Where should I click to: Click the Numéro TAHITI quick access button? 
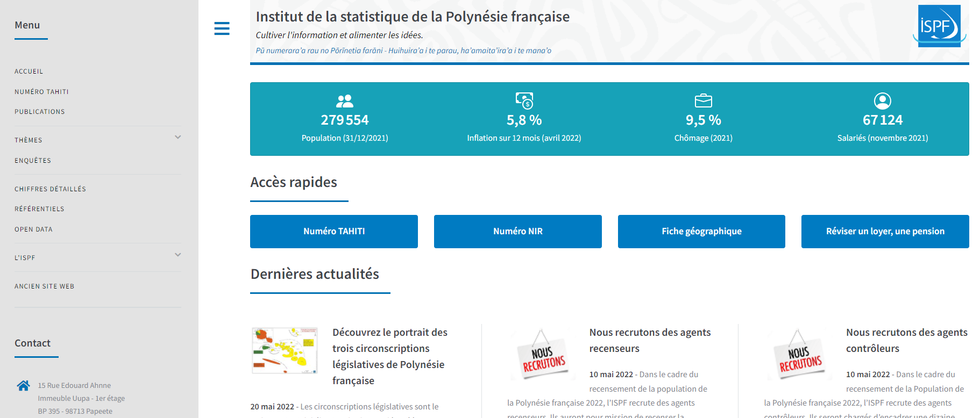[334, 232]
